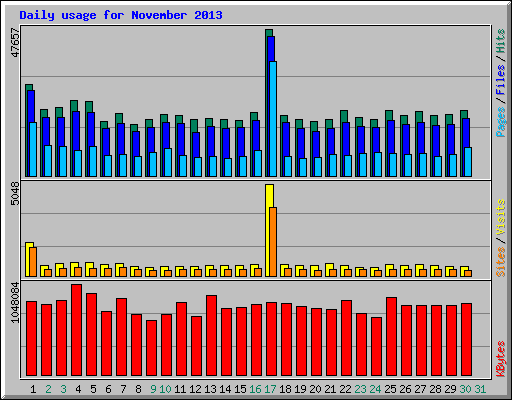Select day number 21 on the x-axis
Image resolution: width=512 pixels, height=400 pixels.
tap(330, 389)
